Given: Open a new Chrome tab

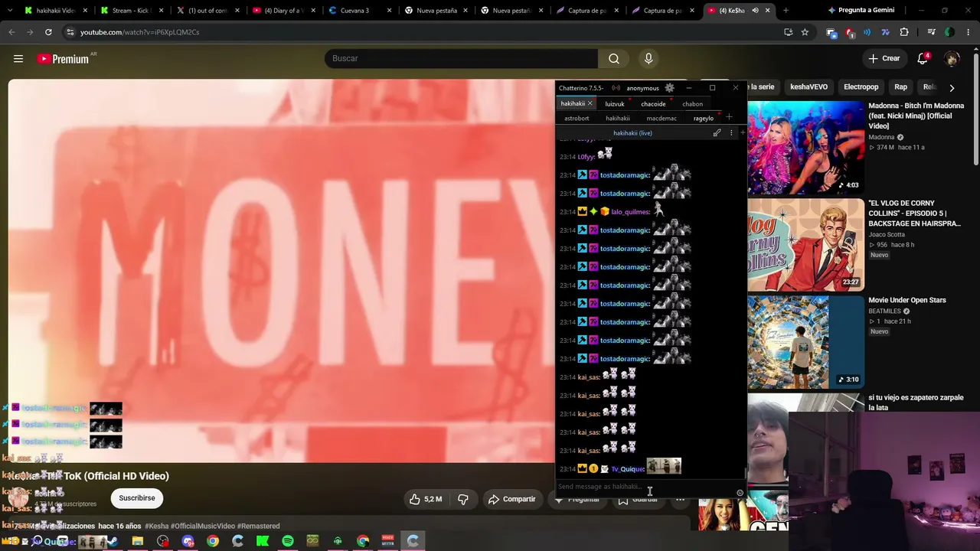Looking at the screenshot, I should (x=786, y=11).
